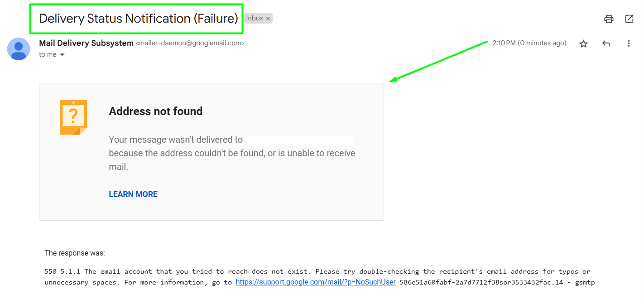Star the Delivery Status Notification email
644x304 pixels.
[583, 43]
